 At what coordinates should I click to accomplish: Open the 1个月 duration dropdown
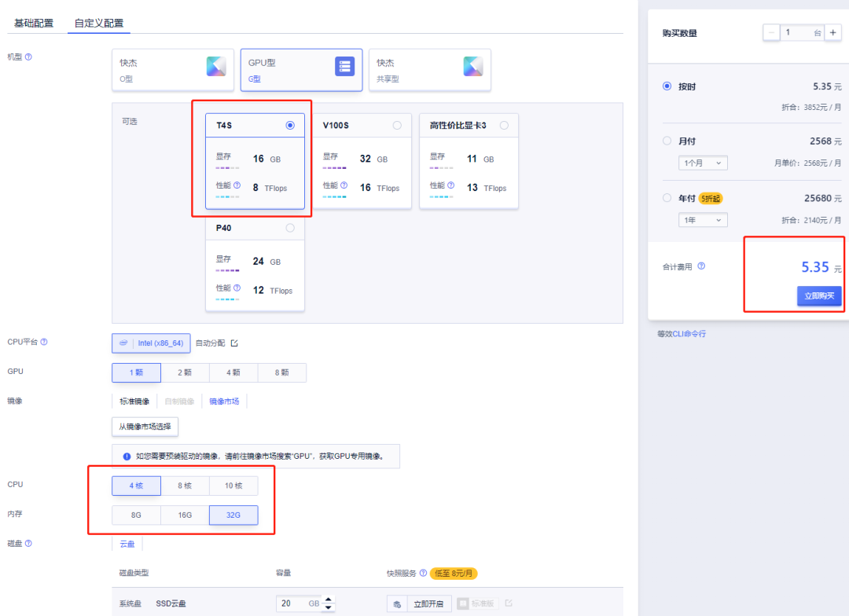point(703,163)
